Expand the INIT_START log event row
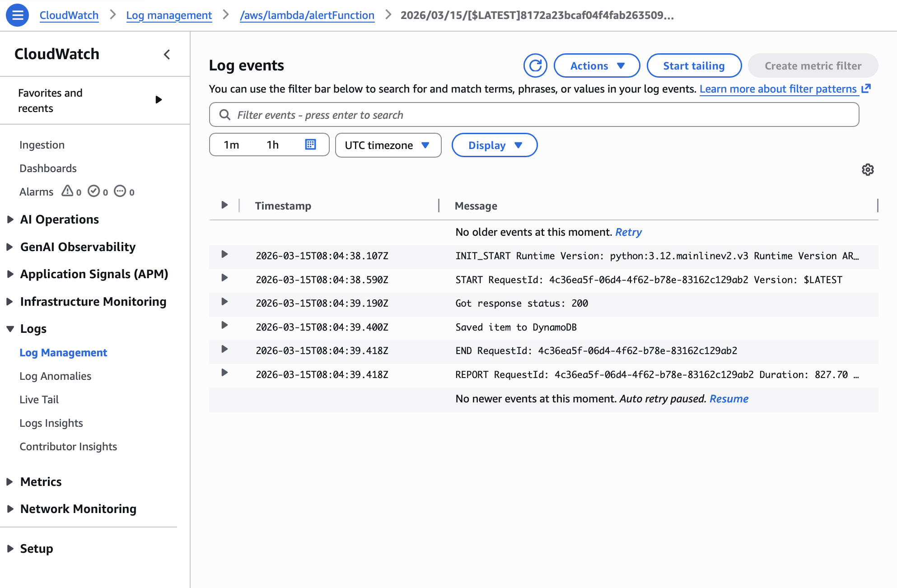897x588 pixels. tap(224, 254)
